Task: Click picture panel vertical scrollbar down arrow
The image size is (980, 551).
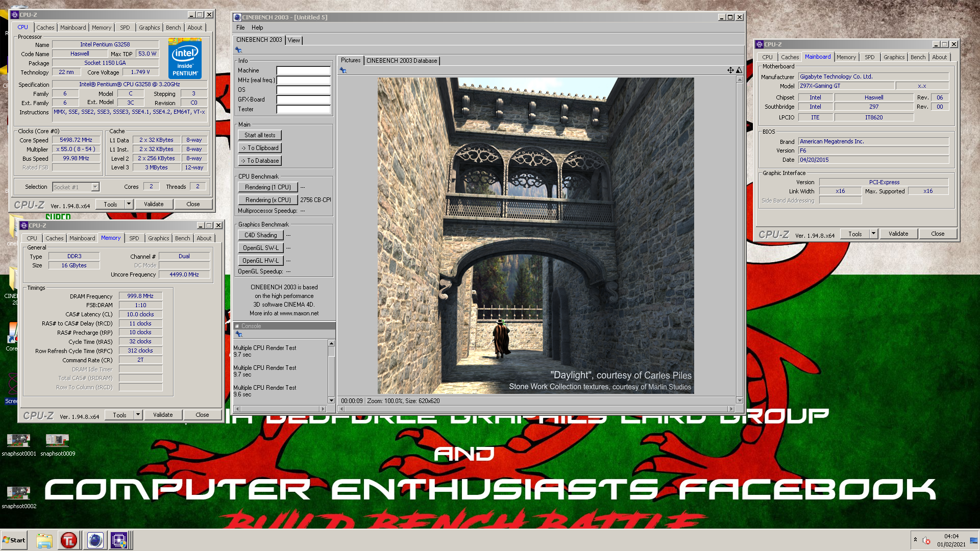Action: pyautogui.click(x=740, y=400)
